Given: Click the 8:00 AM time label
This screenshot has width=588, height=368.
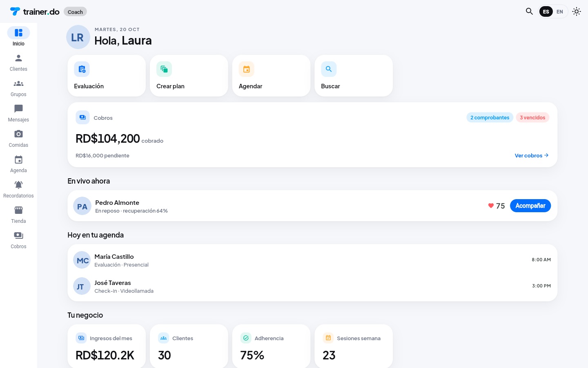Looking at the screenshot, I should 541,260.
